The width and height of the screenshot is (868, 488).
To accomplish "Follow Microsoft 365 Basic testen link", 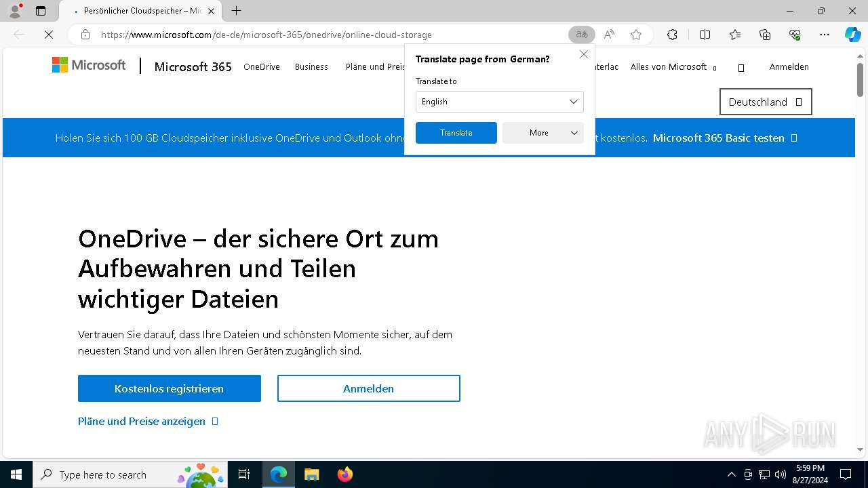I will [x=725, y=138].
